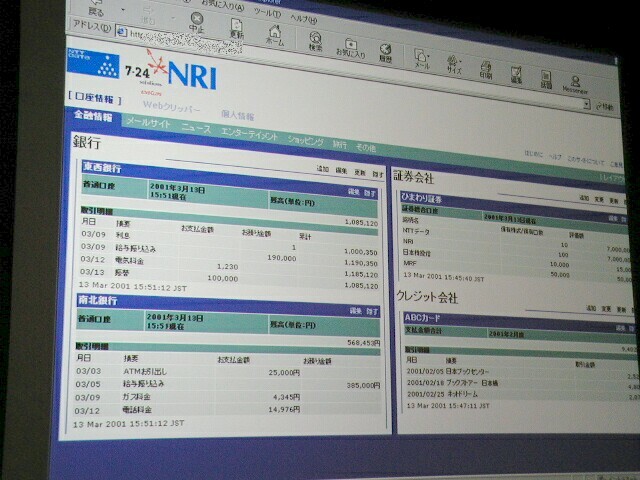Open the History (履歴) toolbar icon

385,51
